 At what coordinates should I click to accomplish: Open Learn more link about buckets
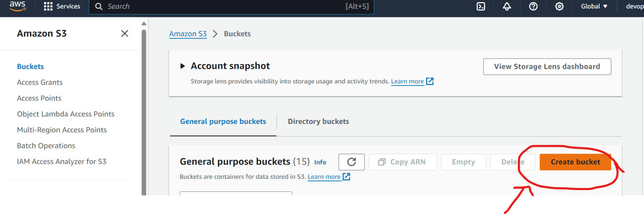coord(324,177)
